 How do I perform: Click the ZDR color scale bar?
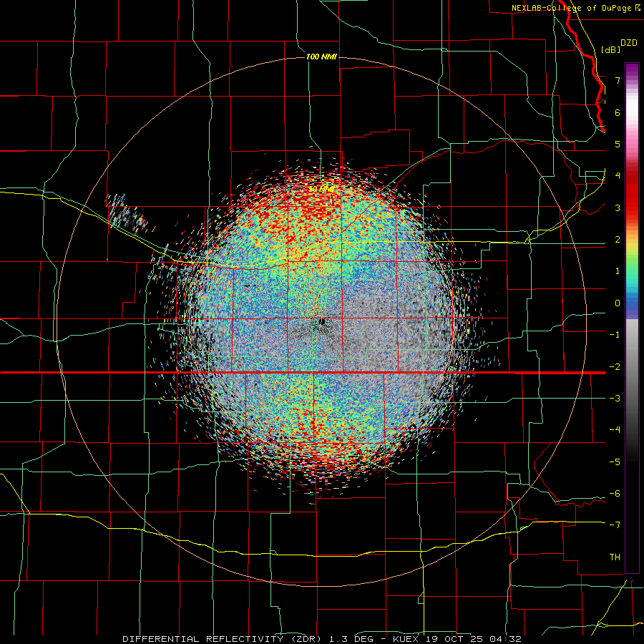coord(632,318)
